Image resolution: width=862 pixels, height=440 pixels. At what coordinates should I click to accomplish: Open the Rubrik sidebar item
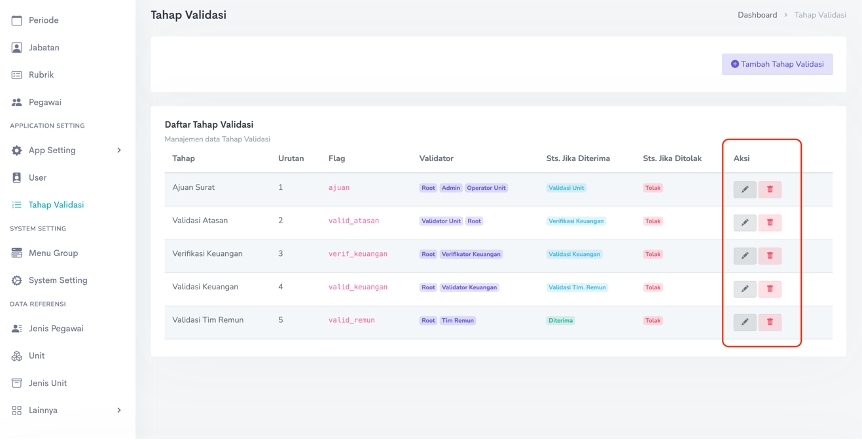[x=40, y=74]
